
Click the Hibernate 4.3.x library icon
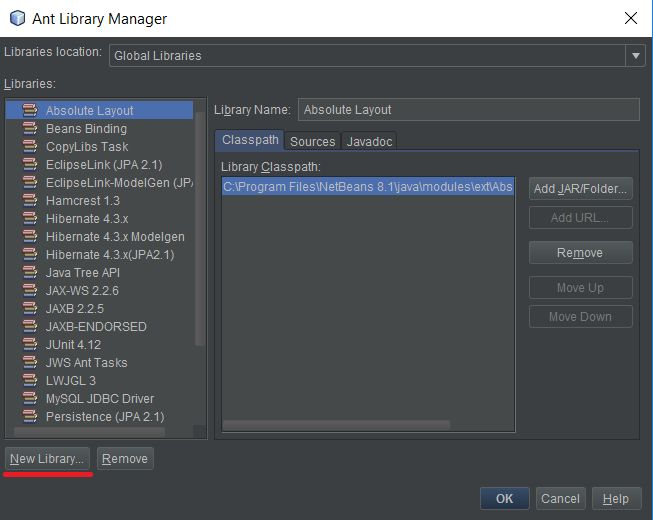tap(30, 218)
